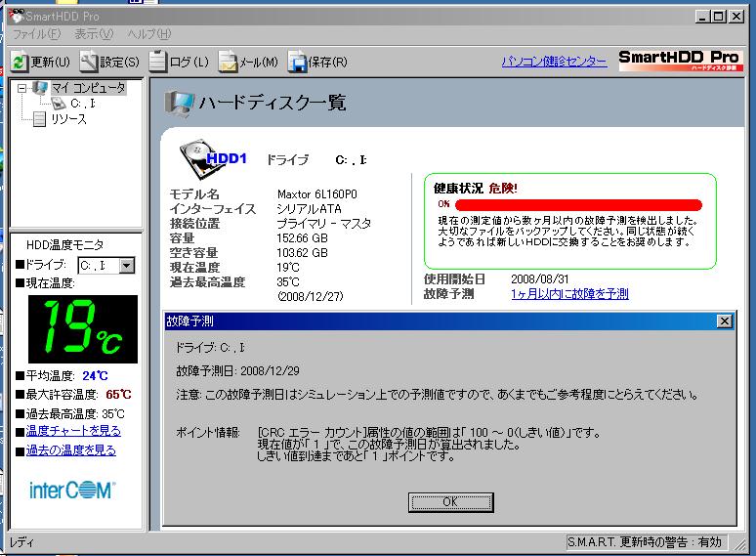
Task: Click the 平均温度 value 24℃
Action: click(x=95, y=375)
